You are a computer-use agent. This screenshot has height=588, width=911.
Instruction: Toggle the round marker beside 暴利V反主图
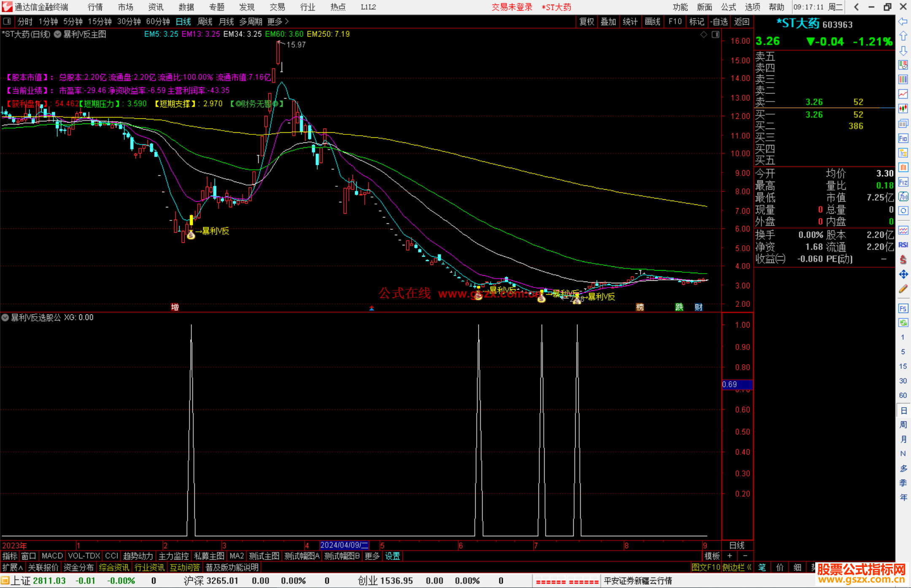[57, 34]
